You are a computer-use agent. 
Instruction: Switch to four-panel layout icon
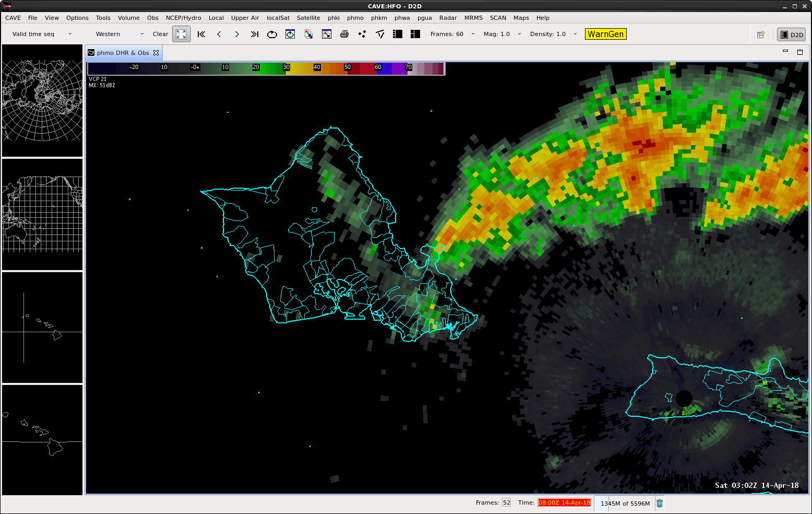point(415,34)
